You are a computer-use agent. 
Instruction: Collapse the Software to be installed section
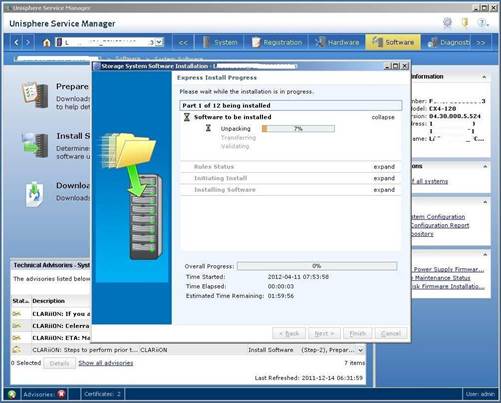tap(383, 117)
